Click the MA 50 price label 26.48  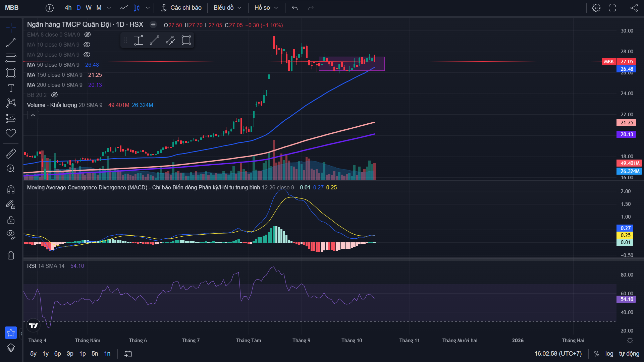click(x=626, y=69)
